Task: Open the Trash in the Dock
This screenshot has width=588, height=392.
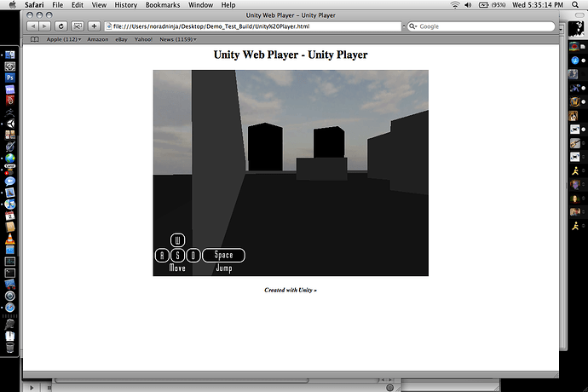Action: click(9, 348)
